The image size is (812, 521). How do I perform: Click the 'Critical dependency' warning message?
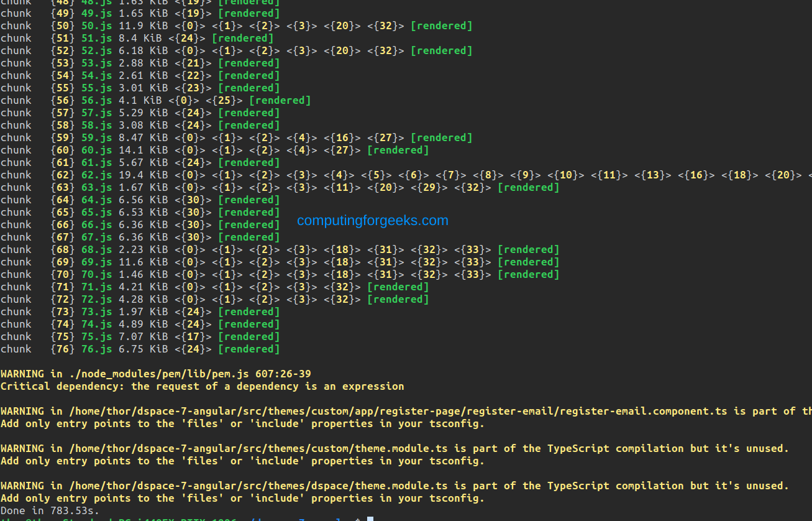(x=202, y=386)
